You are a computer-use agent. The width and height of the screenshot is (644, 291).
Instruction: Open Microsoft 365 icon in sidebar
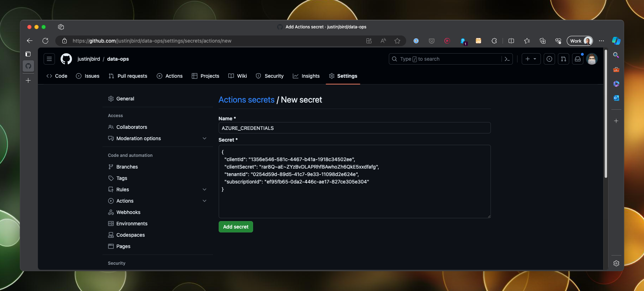coord(616,84)
